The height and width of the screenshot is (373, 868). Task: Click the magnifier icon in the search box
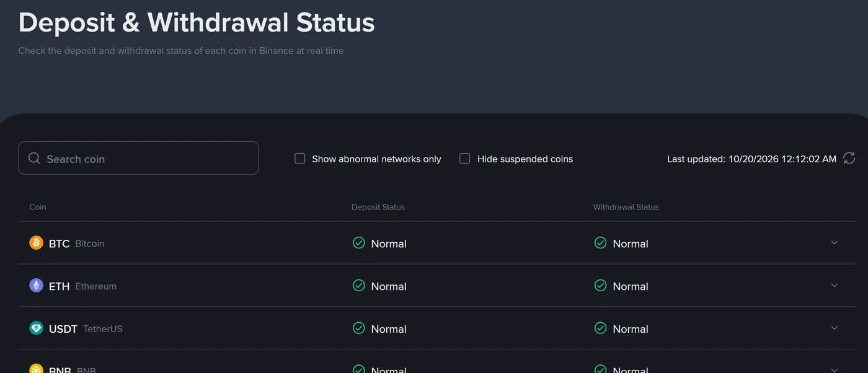tap(34, 158)
